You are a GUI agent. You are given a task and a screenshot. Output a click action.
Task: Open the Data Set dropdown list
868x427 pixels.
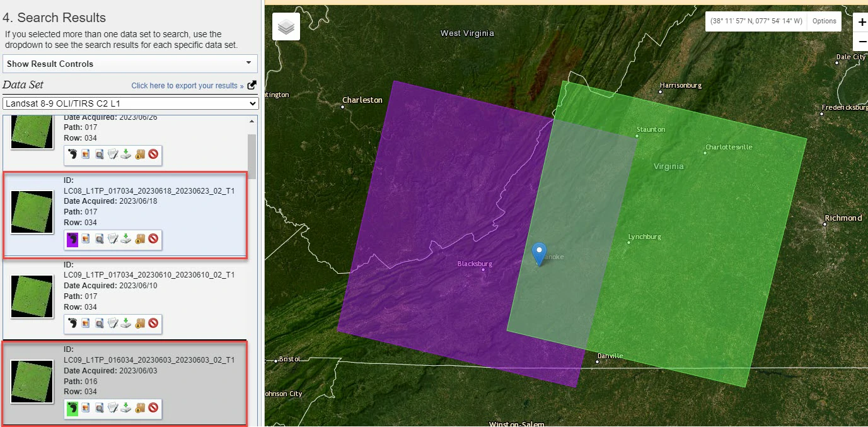130,103
